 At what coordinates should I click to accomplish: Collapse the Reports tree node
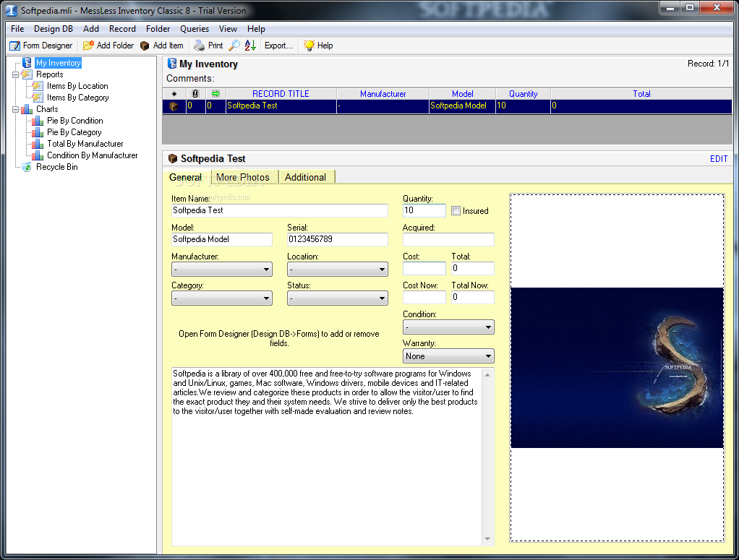(x=16, y=74)
